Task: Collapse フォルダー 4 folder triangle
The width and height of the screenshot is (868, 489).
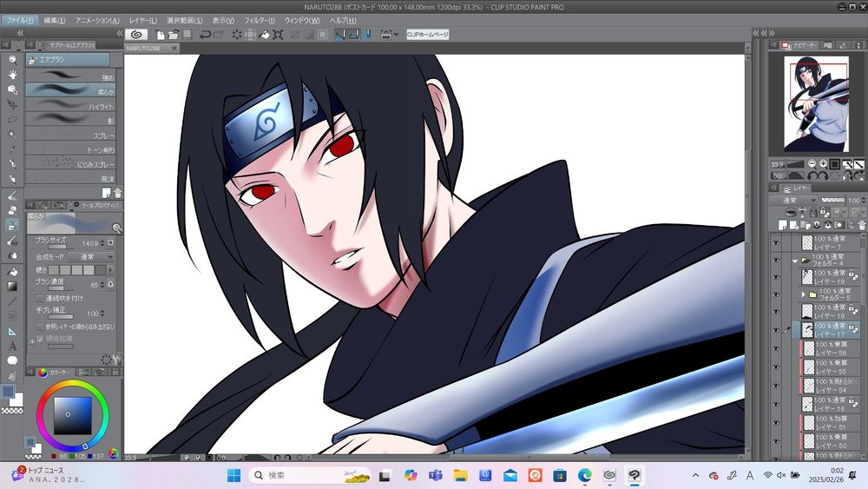Action: pos(795,261)
